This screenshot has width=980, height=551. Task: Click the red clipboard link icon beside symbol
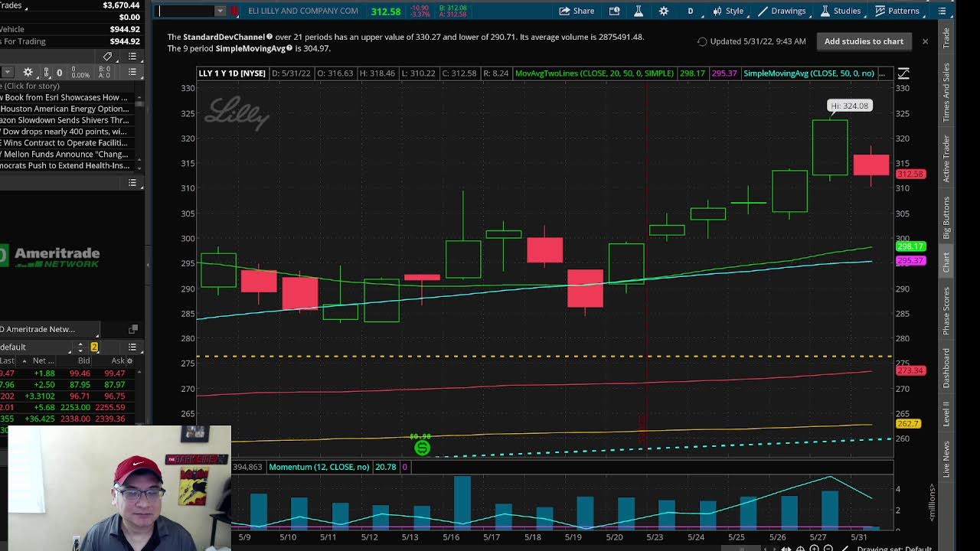(234, 11)
